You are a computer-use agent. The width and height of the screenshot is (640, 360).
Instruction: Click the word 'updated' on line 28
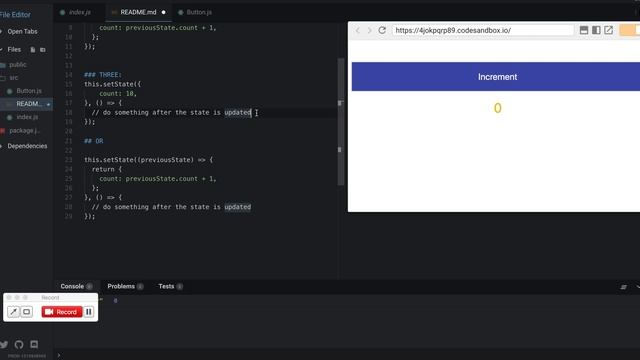click(x=238, y=207)
